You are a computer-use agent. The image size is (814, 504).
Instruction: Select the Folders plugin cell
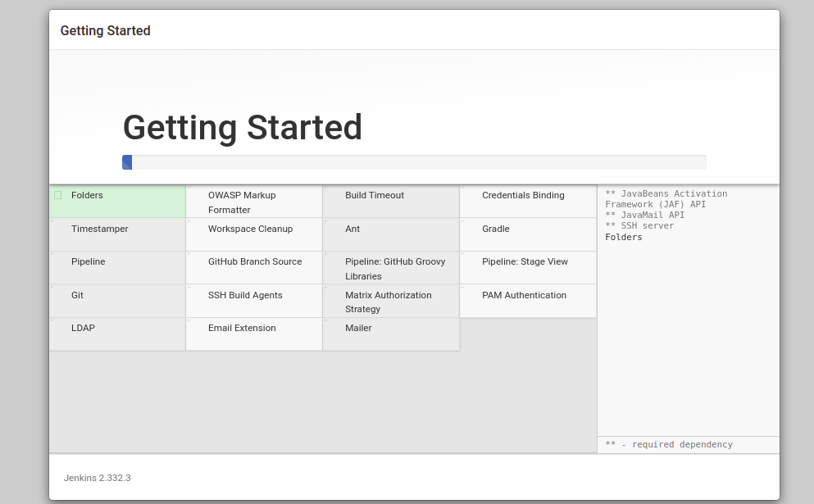117,202
